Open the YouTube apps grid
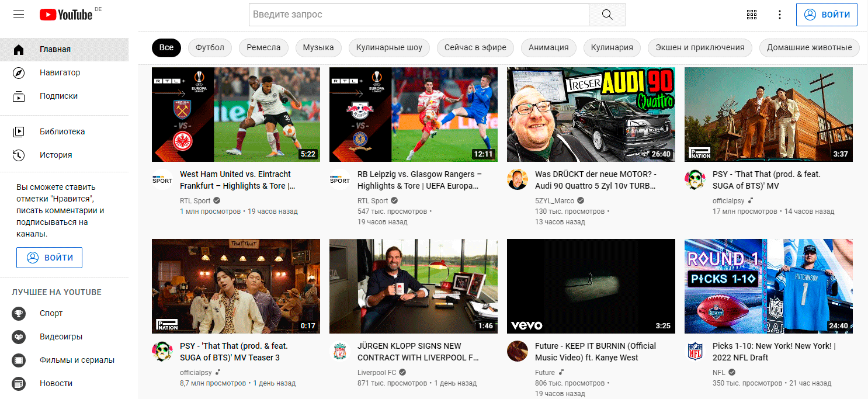The height and width of the screenshot is (399, 868). click(752, 15)
